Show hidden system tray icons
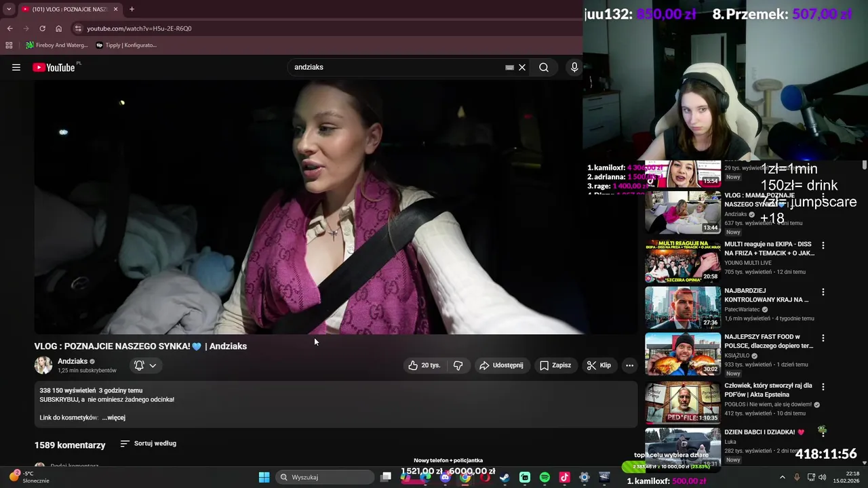 (x=782, y=477)
